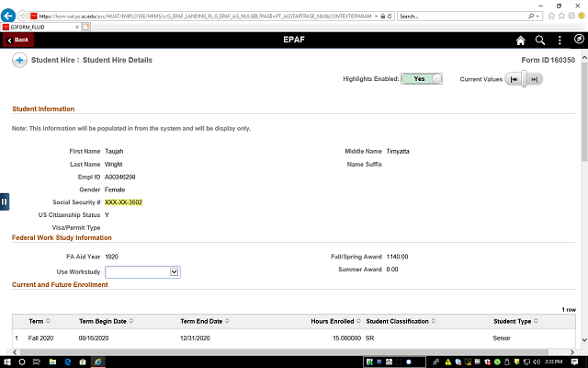Click the browser Search box

463,17
